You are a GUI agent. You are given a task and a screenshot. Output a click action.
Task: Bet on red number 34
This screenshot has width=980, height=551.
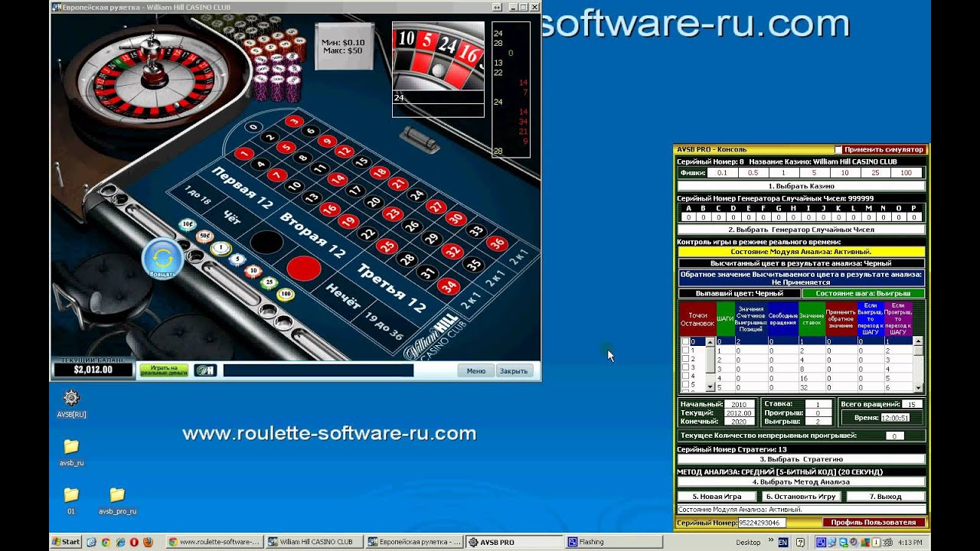[x=449, y=287]
